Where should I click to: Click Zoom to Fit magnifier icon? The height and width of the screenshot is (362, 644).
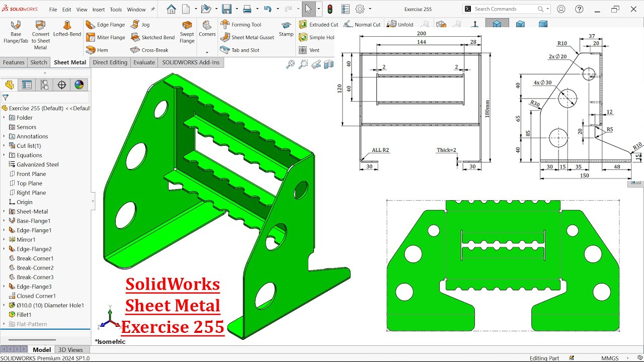pos(290,64)
